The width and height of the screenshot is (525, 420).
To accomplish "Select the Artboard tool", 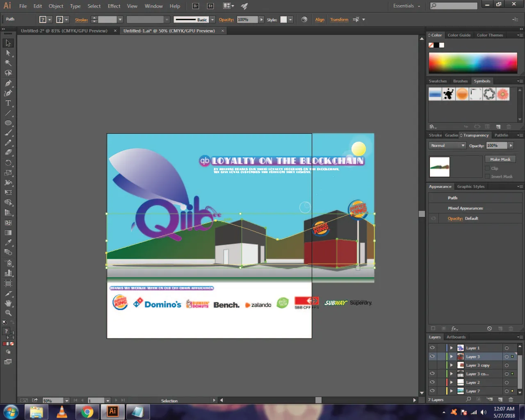I will pos(8,283).
